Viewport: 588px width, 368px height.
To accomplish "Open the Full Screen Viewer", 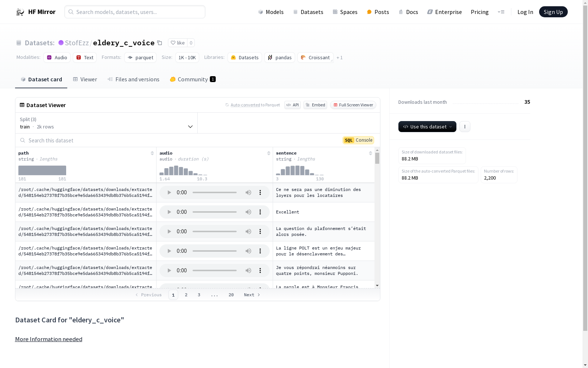I will [353, 105].
